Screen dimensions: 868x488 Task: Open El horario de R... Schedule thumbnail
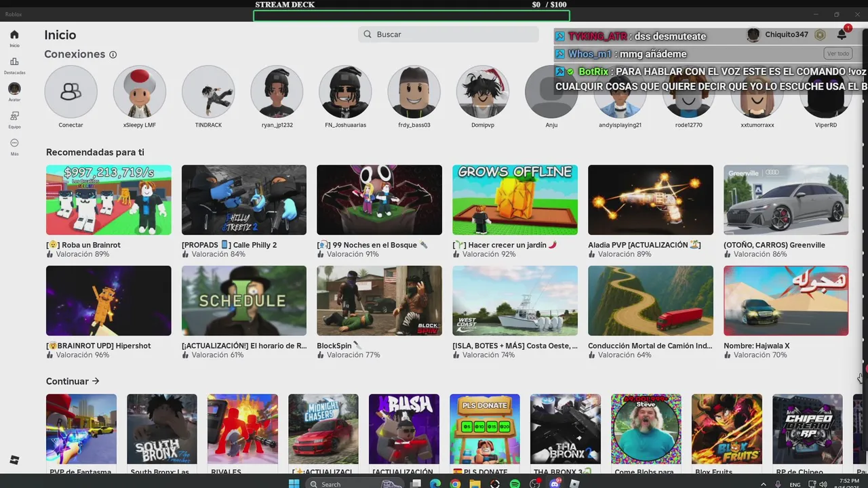tap(244, 300)
